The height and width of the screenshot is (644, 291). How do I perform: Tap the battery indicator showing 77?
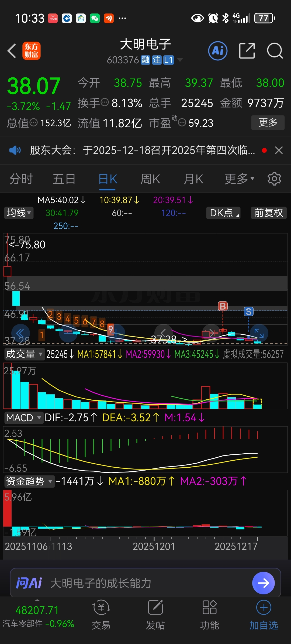265,18
